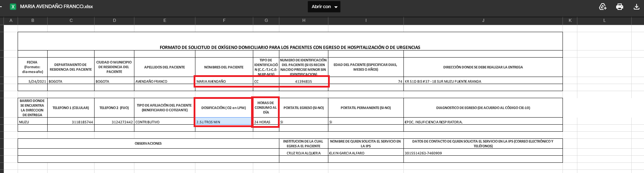The width and height of the screenshot is (644, 173).
Task: Click the Excel file type icon
Action: pos(13,7)
